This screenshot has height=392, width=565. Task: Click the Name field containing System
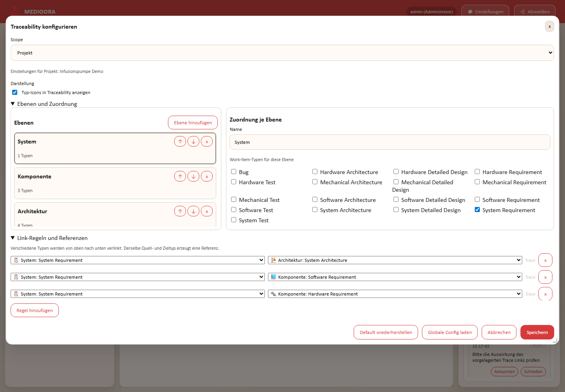coord(390,142)
